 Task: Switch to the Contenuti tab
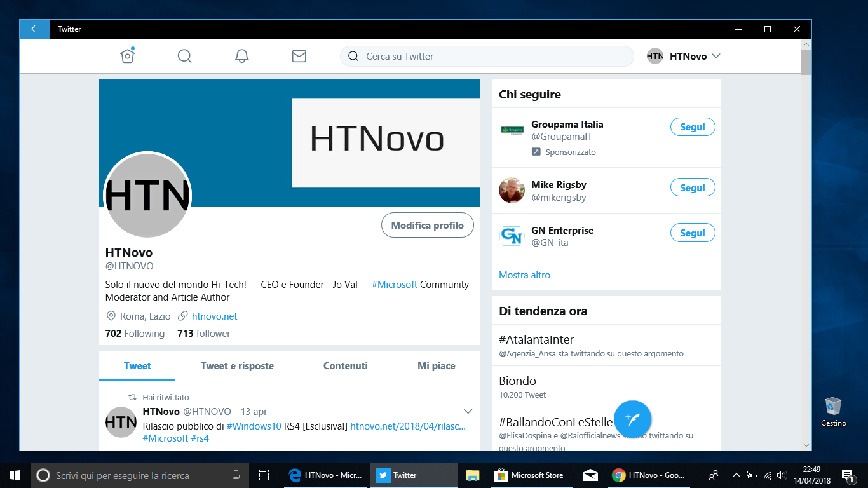coord(346,366)
